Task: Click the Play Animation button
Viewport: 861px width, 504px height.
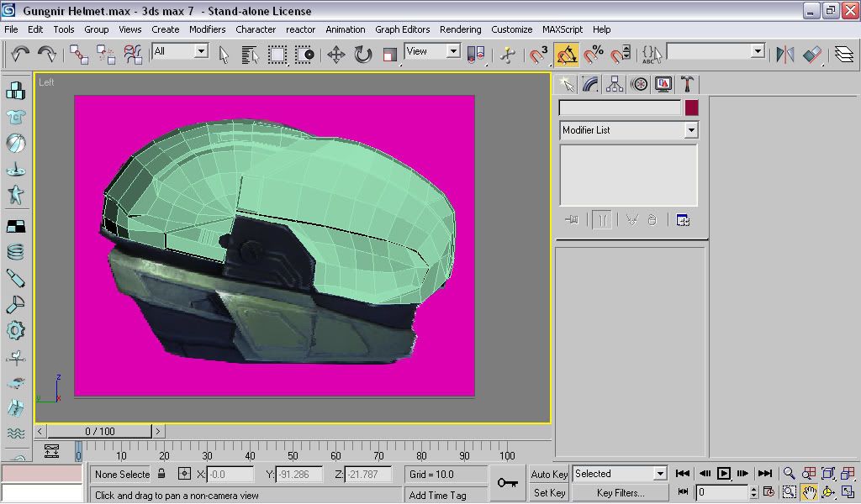Action: pos(723,473)
